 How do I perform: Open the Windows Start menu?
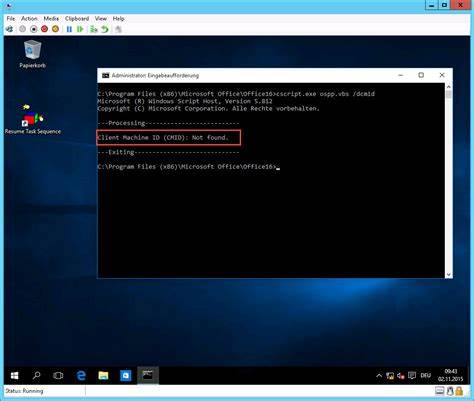point(14,376)
